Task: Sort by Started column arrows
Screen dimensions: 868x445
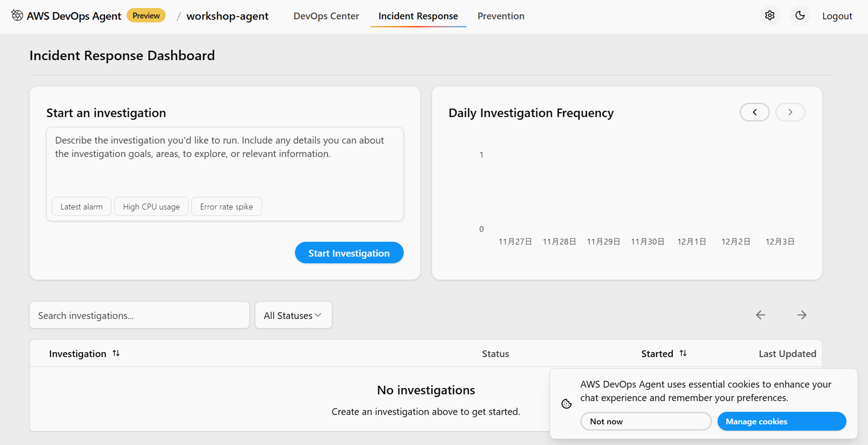Action: 683,353
